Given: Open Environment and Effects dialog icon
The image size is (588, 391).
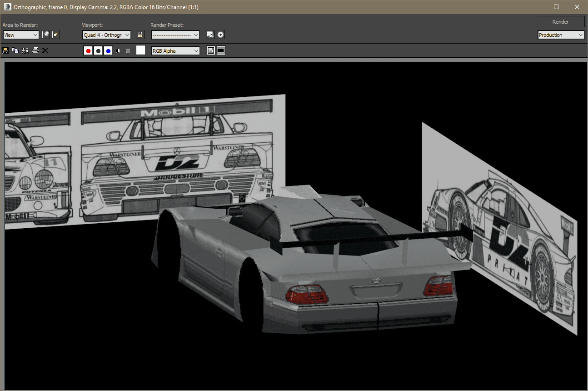Looking at the screenshot, I should tap(220, 35).
